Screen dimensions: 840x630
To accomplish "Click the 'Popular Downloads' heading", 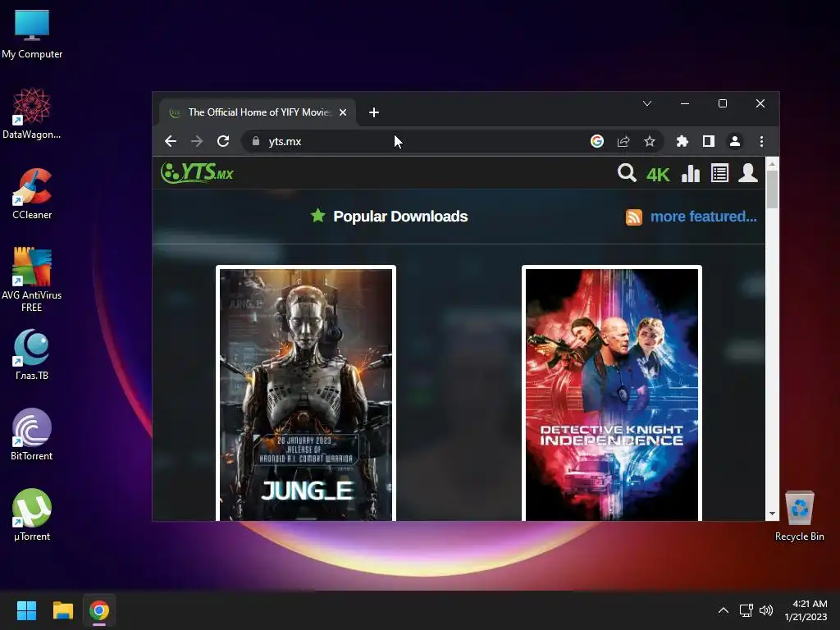I will click(400, 217).
